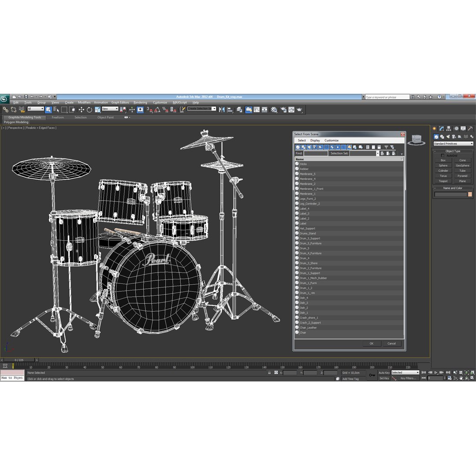Open the Graph Editors menu
Image resolution: width=476 pixels, height=476 pixels.
coord(120,102)
